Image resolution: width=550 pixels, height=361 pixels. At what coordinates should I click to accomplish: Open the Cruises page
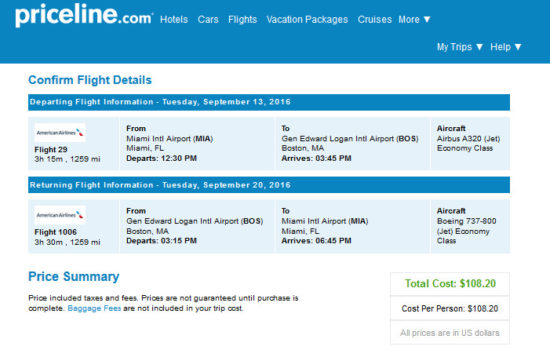coord(375,19)
